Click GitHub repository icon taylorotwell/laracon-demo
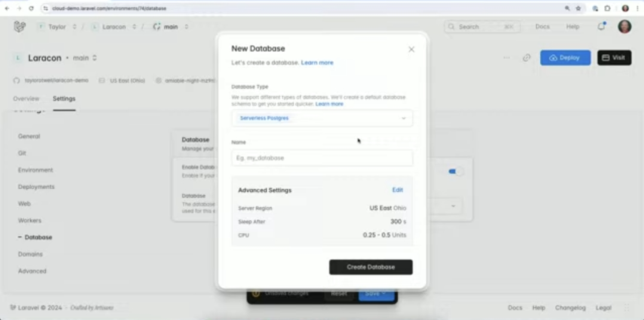The width and height of the screenshot is (644, 320). [x=16, y=80]
